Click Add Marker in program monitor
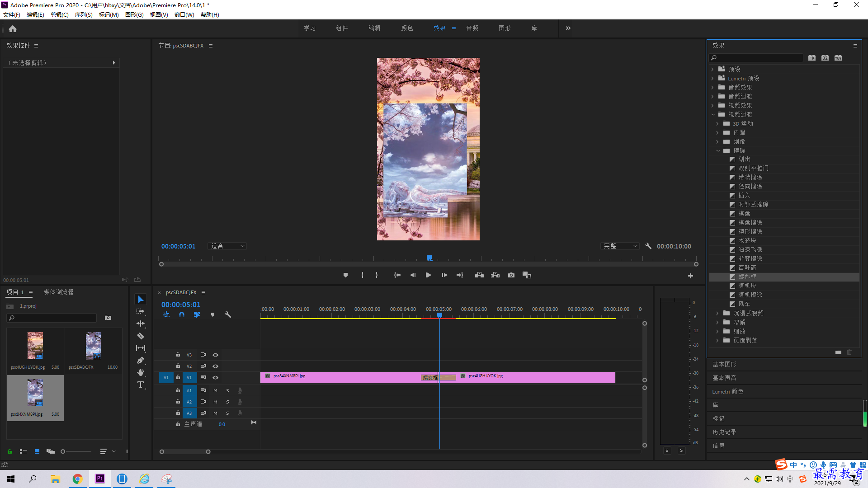 [345, 275]
